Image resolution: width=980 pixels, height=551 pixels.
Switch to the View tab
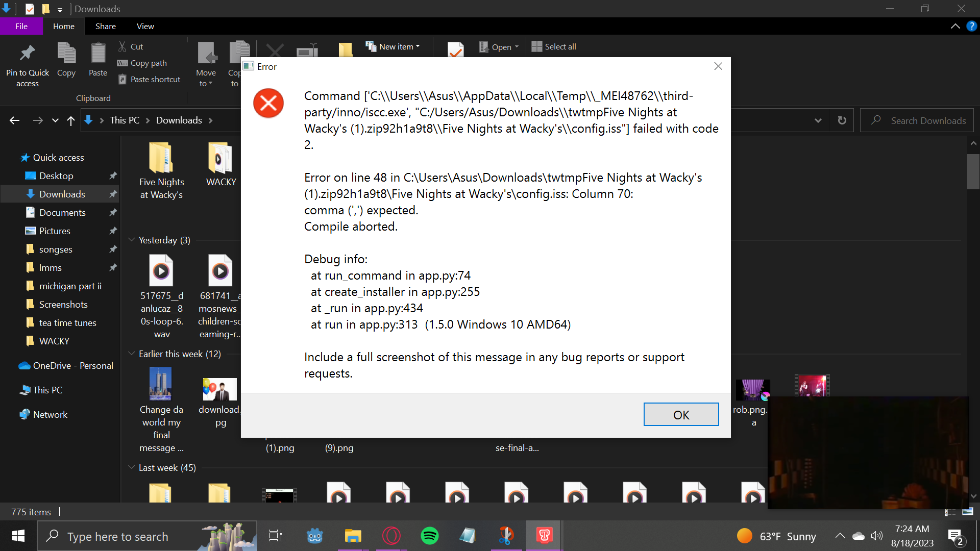click(145, 26)
